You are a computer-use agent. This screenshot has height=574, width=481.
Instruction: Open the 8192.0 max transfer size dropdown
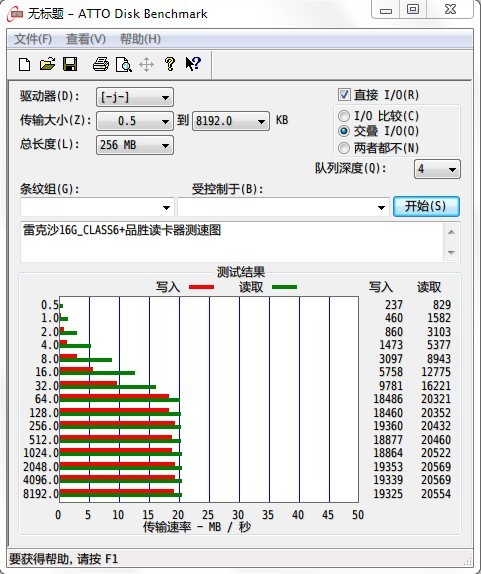tap(231, 121)
